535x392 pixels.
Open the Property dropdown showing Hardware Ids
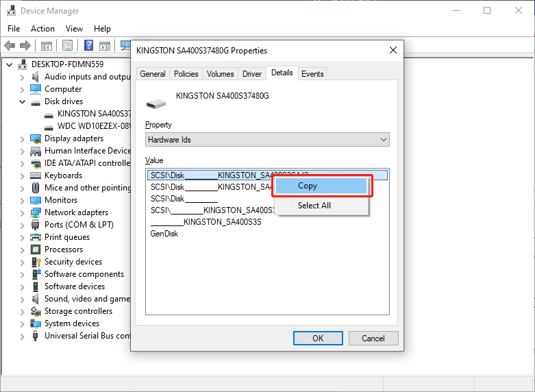[x=267, y=140]
